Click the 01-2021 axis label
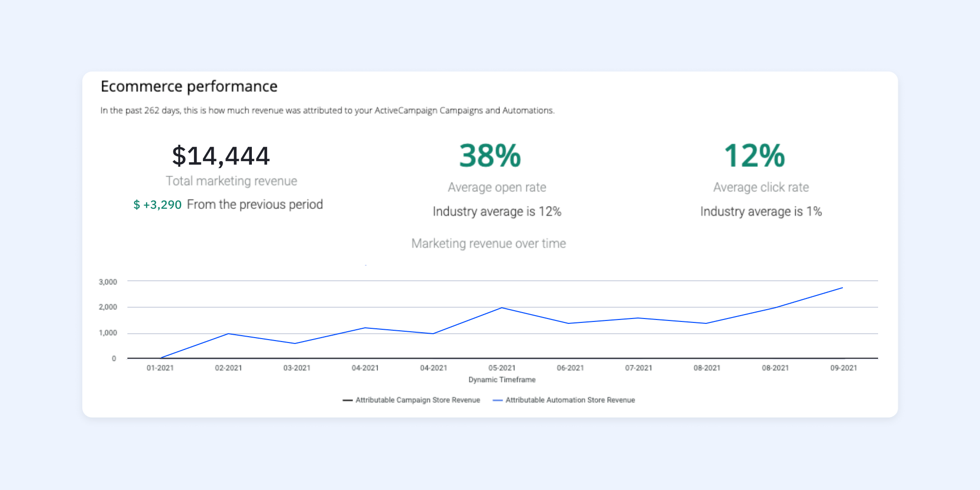 (160, 368)
